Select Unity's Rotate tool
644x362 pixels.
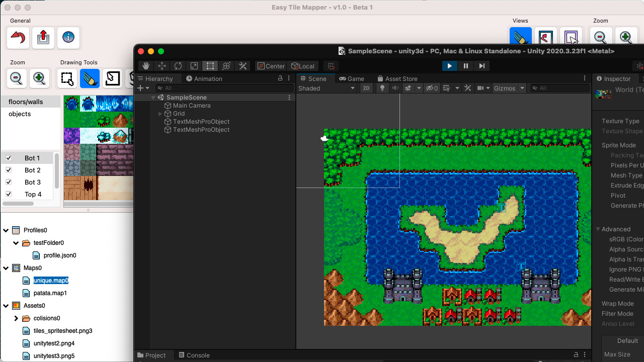click(178, 66)
